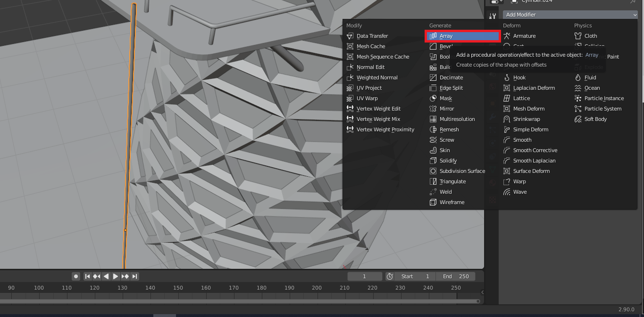Image resolution: width=644 pixels, height=317 pixels.
Task: Choose Smooth Corrective modifier
Action: click(535, 150)
